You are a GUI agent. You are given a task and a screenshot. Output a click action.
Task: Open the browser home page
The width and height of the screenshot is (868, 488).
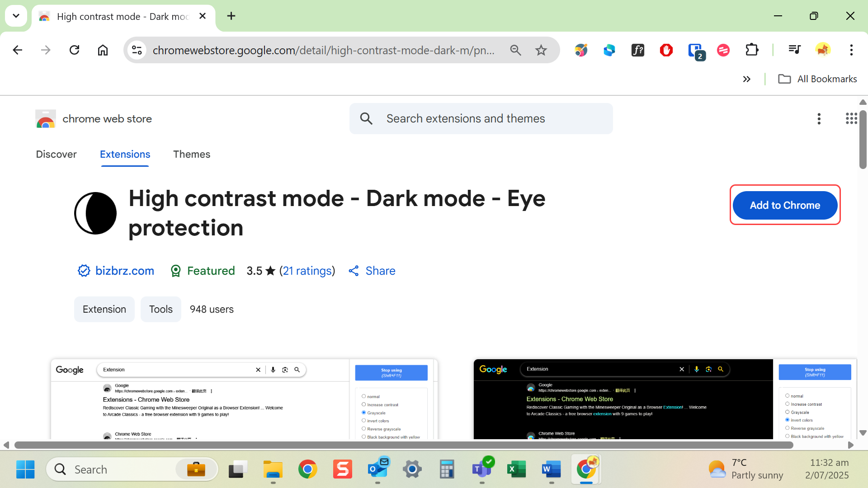(x=103, y=50)
